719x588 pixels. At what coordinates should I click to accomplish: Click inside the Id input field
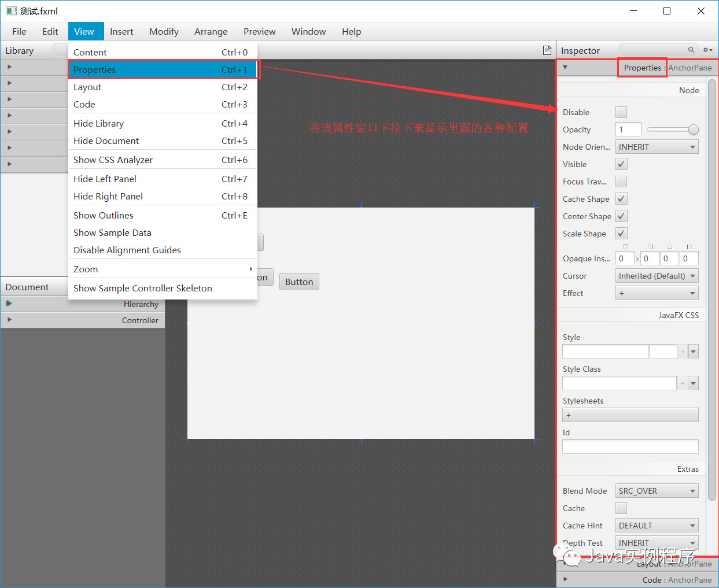pyautogui.click(x=630, y=446)
